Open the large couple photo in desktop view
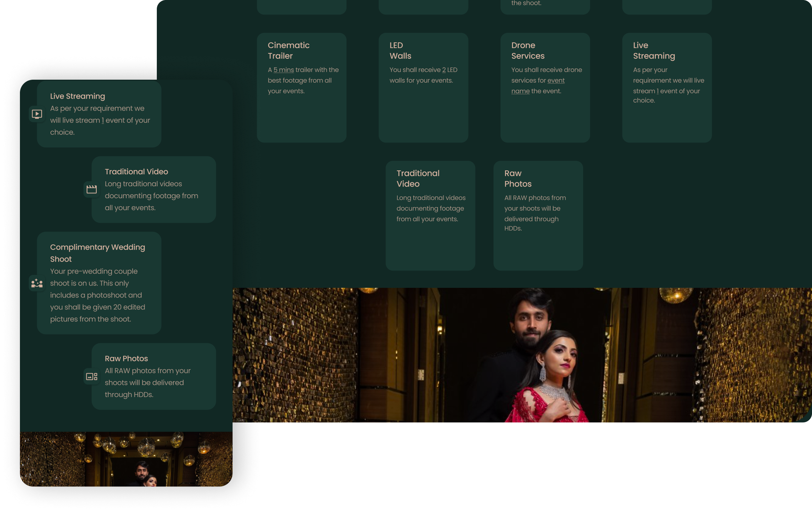The image size is (812, 512). [522, 355]
